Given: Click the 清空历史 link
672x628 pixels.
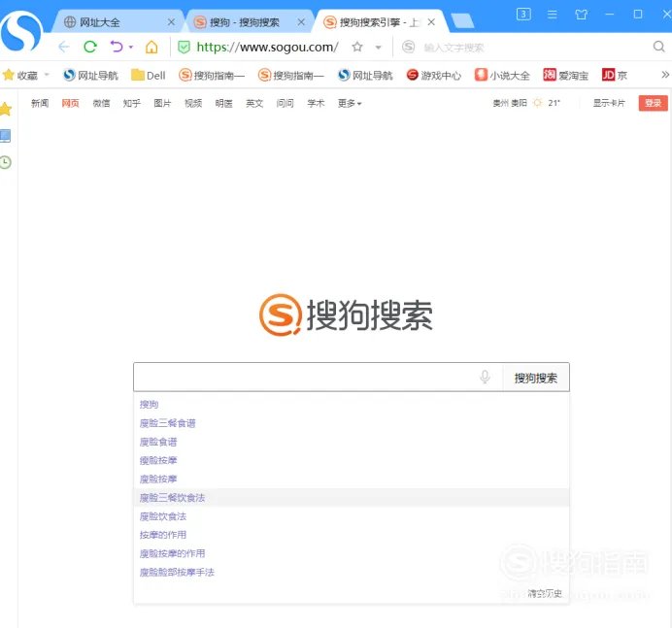Looking at the screenshot, I should click(545, 593).
